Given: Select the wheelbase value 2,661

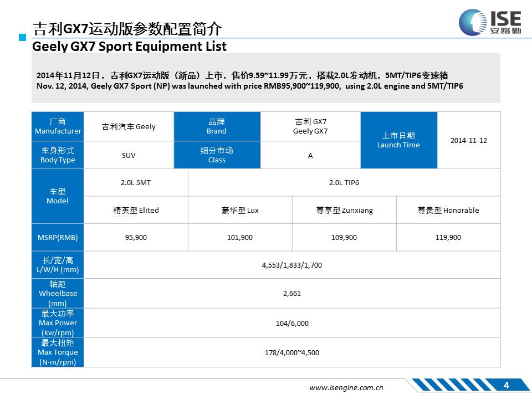Looking at the screenshot, I should tap(292, 294).
